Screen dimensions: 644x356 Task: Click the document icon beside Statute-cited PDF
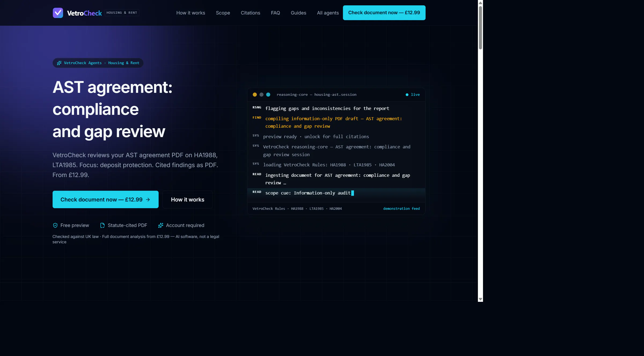pos(103,225)
